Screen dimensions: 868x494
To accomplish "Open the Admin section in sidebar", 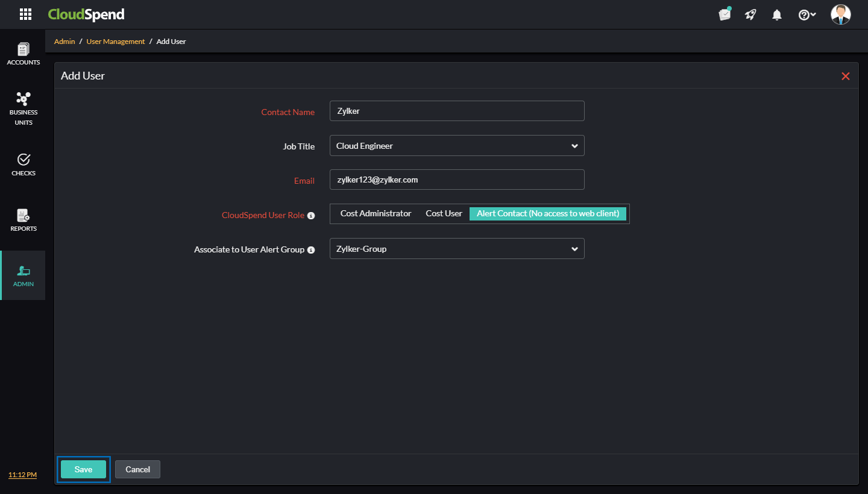I will pyautogui.click(x=23, y=275).
